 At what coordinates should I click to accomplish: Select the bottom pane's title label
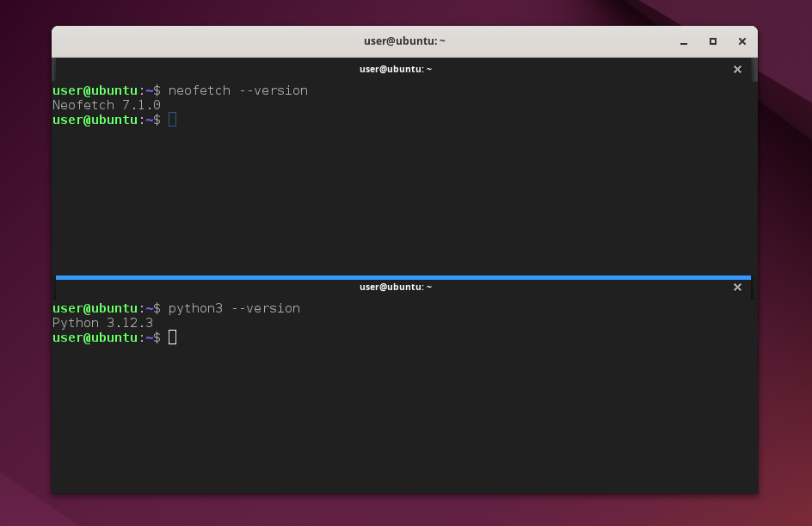(396, 288)
